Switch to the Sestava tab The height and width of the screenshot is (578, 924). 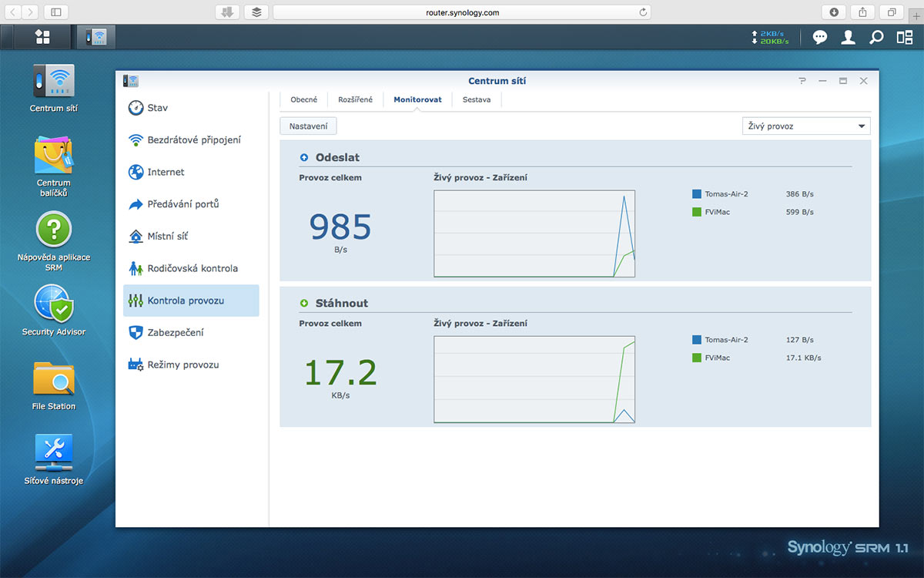(x=477, y=99)
